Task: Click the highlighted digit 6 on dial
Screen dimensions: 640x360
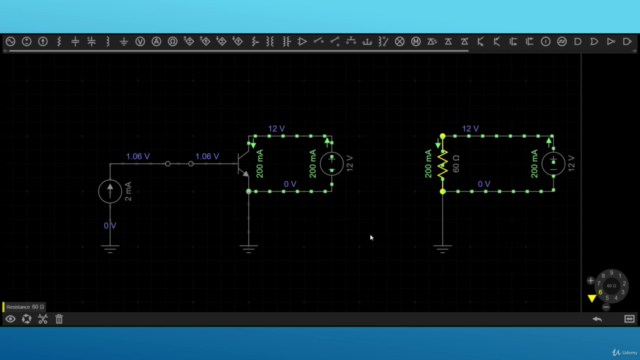Action: 600,292
